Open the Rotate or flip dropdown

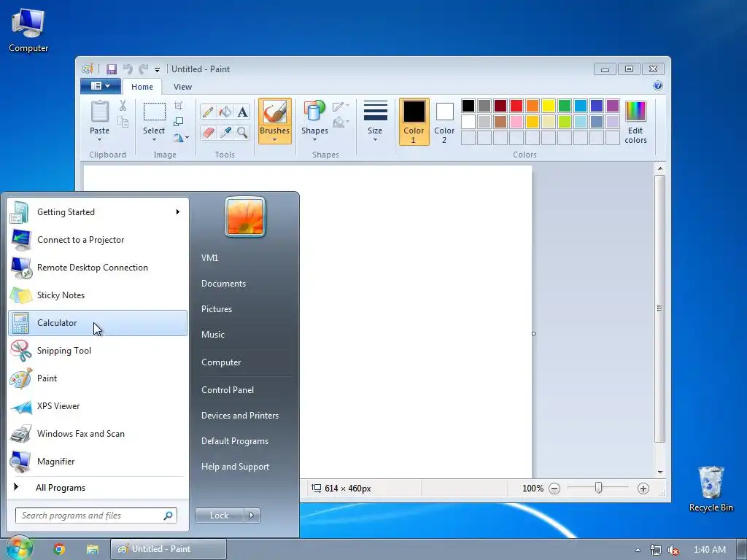181,138
